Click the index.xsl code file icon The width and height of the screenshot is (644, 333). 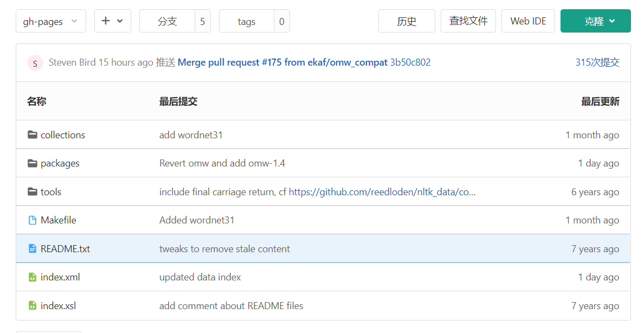(32, 306)
